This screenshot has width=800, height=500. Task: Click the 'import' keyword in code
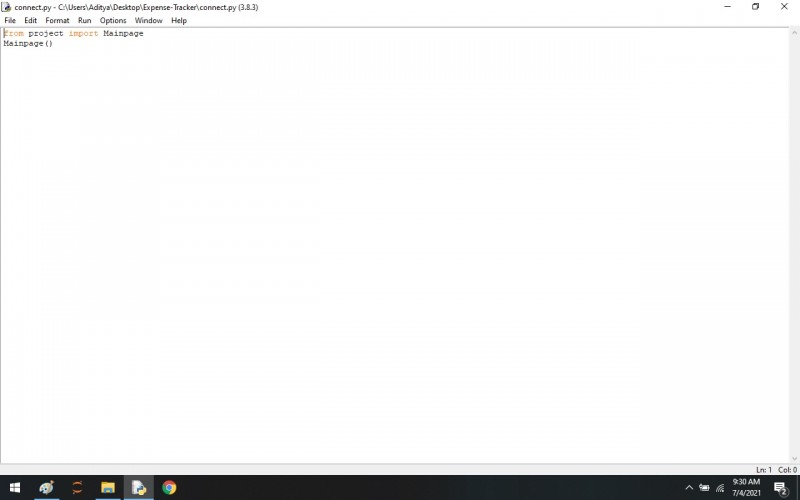[83, 33]
